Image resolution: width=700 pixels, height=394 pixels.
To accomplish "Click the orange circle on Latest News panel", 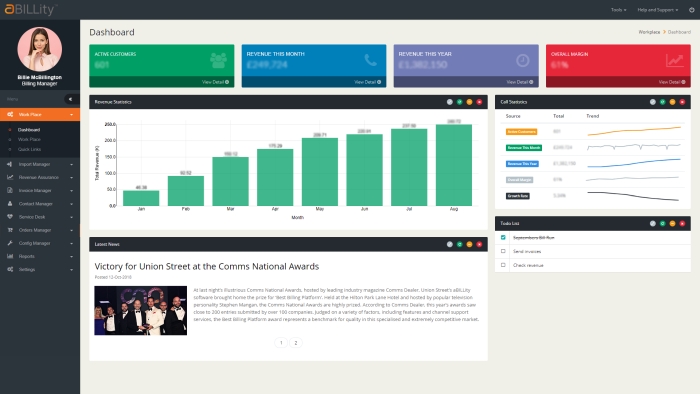I will click(469, 244).
